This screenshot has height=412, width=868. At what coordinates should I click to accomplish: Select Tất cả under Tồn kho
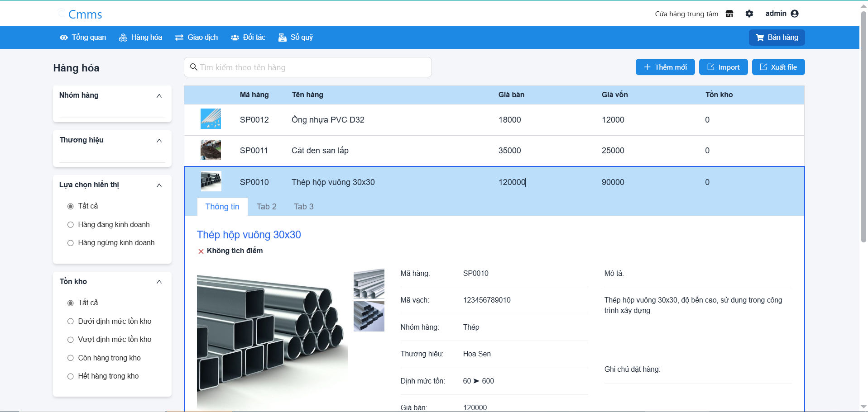tap(71, 303)
